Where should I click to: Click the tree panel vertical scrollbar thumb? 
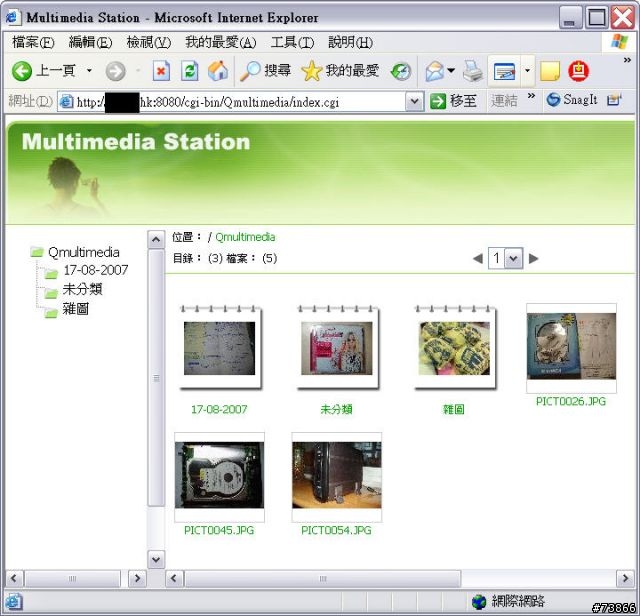156,378
